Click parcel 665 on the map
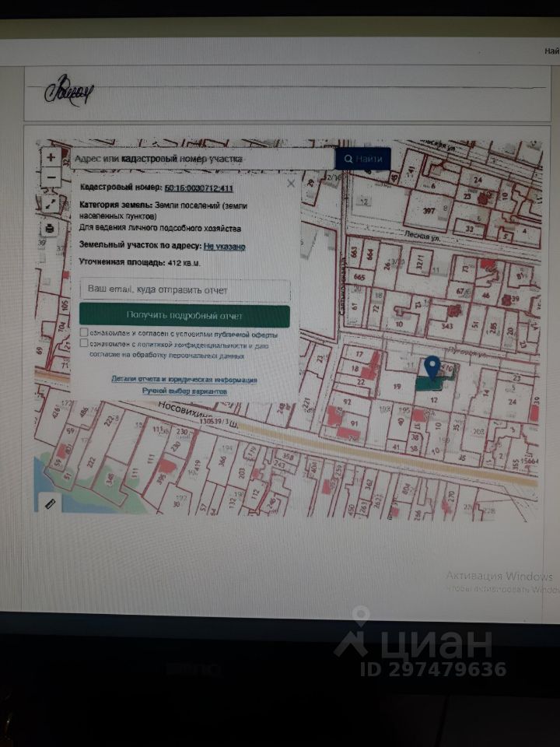This screenshot has width=560, height=747. [359, 277]
